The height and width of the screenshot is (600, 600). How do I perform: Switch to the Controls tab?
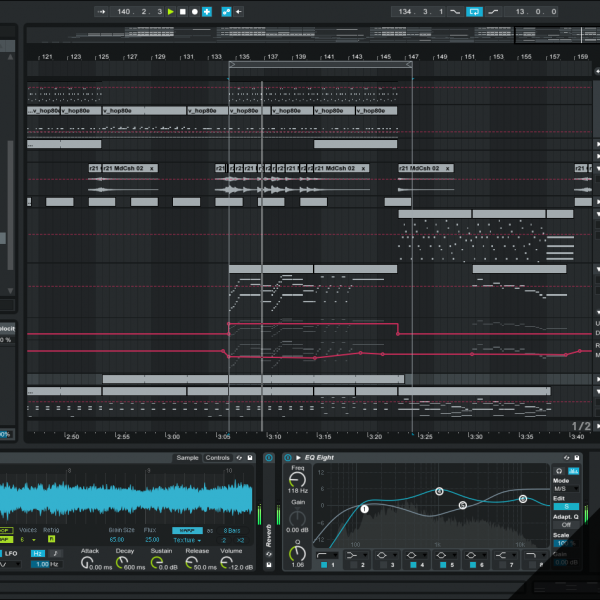click(217, 457)
